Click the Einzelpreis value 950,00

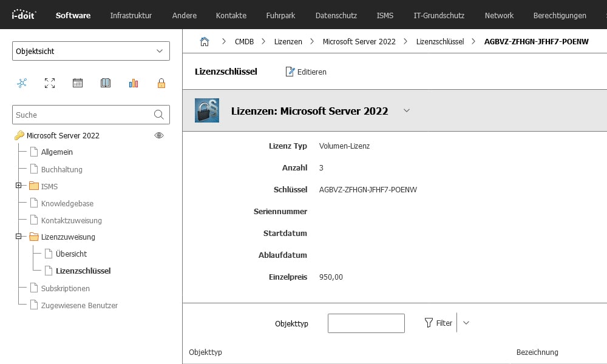(331, 277)
